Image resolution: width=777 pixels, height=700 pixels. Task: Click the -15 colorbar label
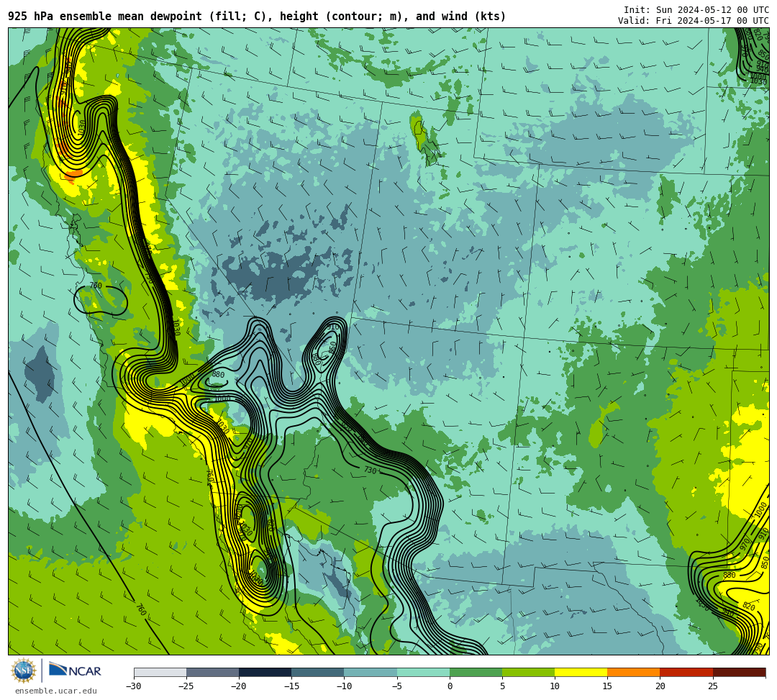tap(291, 686)
